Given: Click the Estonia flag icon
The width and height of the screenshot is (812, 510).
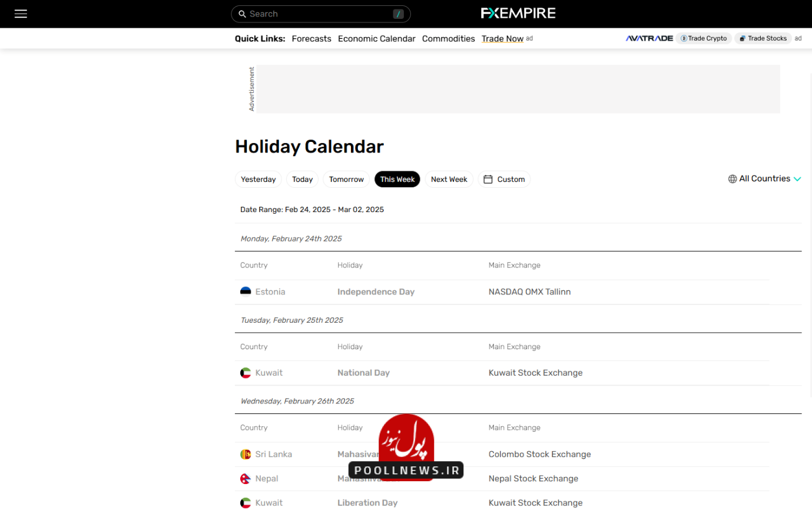Looking at the screenshot, I should pos(246,292).
